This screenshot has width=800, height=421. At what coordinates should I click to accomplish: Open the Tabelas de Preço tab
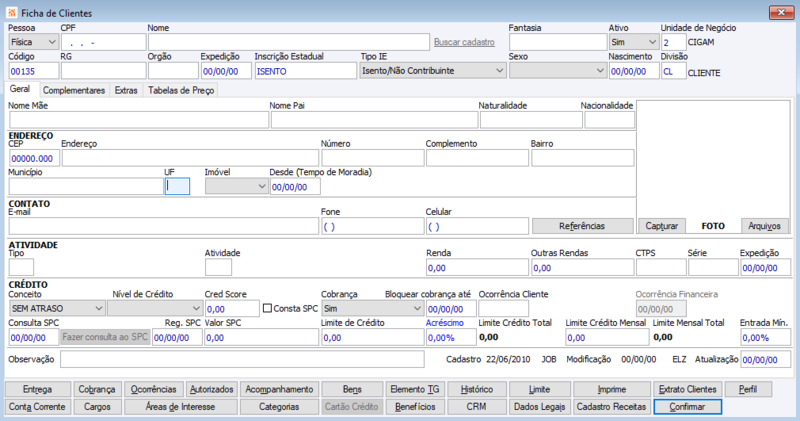pyautogui.click(x=181, y=90)
